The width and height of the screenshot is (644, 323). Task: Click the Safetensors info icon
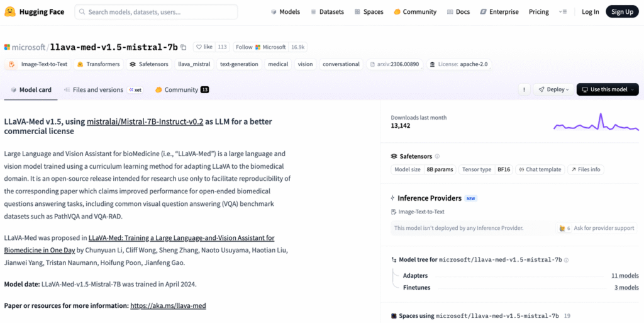pos(438,156)
